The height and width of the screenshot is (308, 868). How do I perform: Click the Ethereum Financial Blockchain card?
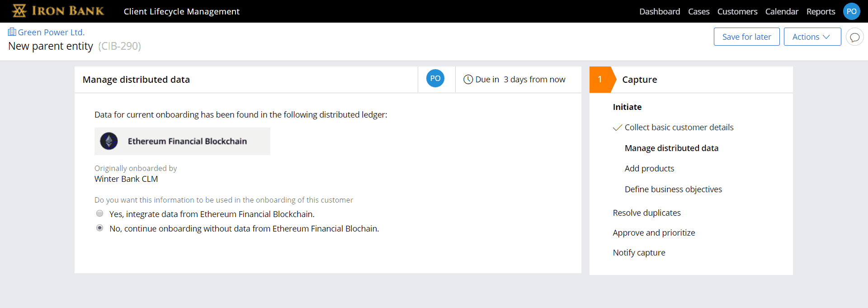point(182,141)
